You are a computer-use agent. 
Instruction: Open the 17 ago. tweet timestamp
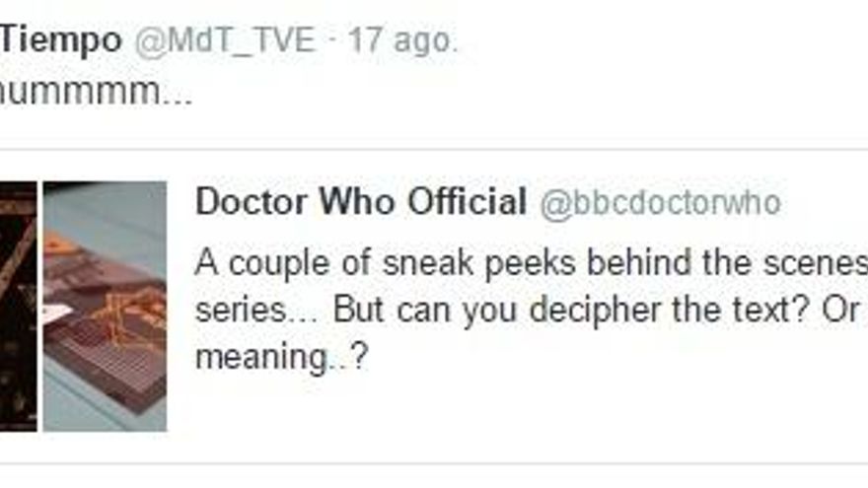coord(403,41)
